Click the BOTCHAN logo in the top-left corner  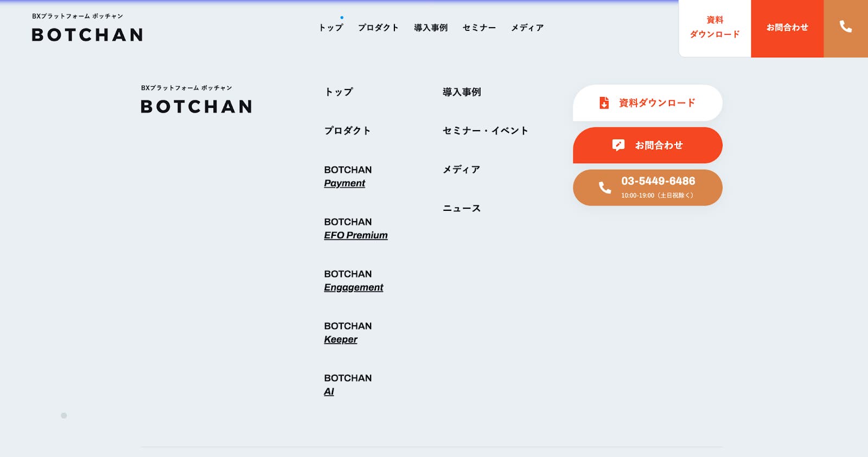(x=87, y=35)
